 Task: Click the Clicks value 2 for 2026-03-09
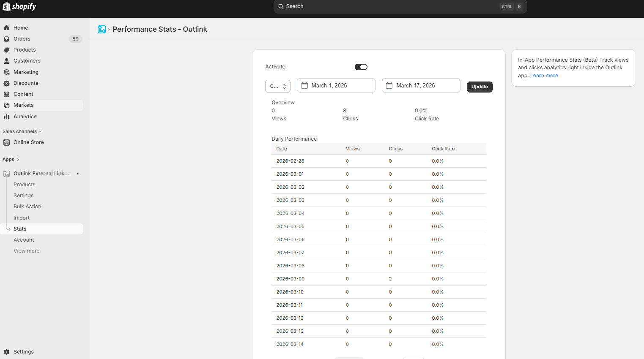point(390,279)
